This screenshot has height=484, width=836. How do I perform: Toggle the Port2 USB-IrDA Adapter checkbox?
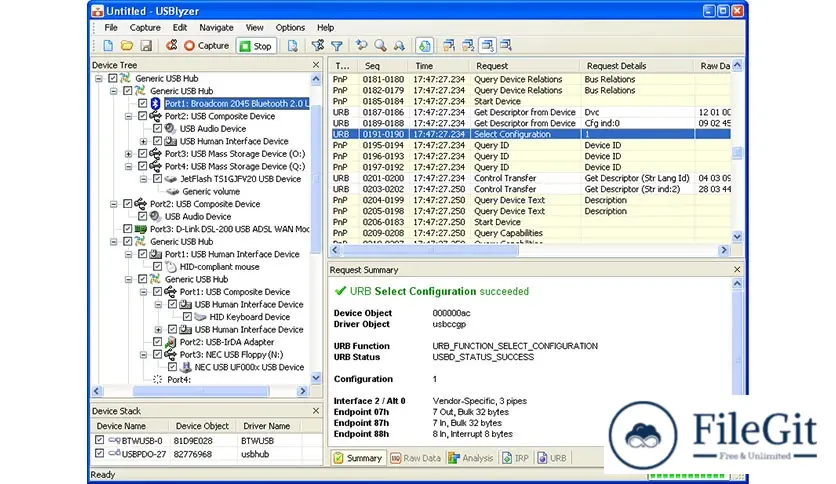tap(157, 342)
